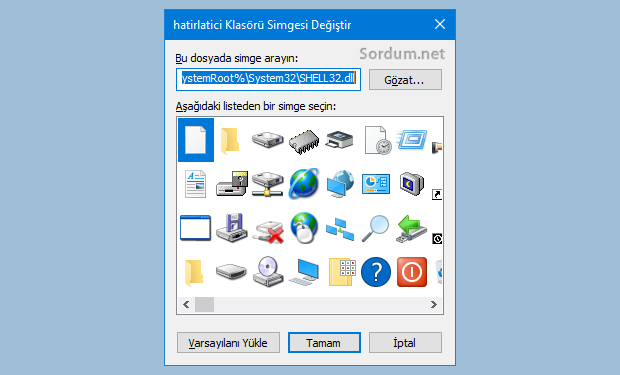
Task: Click the Varsayılanı Yükle button
Action: pos(228,343)
